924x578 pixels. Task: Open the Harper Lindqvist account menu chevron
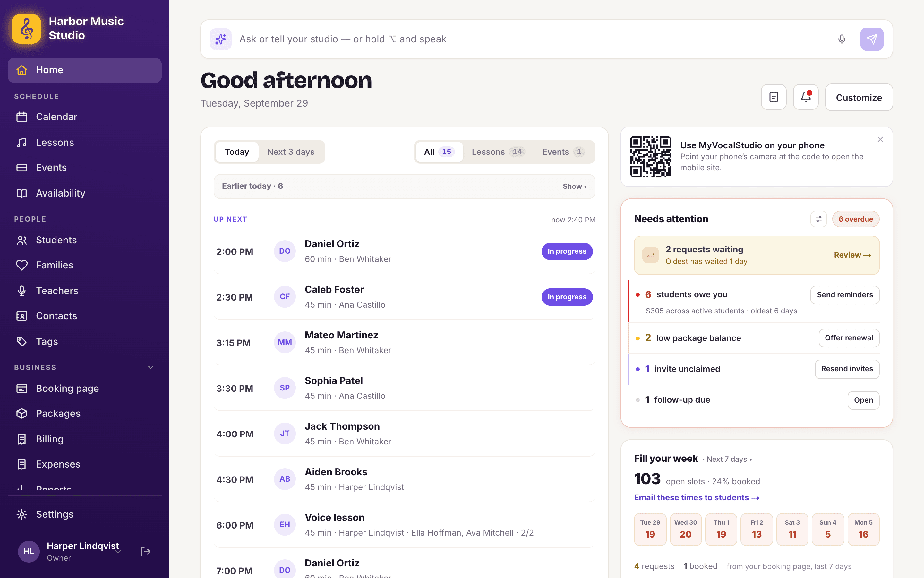(x=118, y=551)
